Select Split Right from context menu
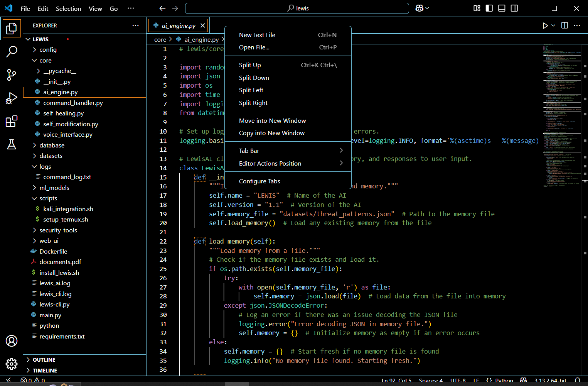588x386 pixels. [x=253, y=103]
